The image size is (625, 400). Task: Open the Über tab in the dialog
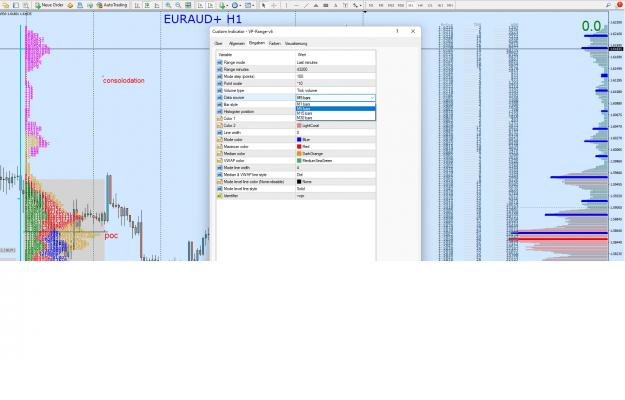218,43
